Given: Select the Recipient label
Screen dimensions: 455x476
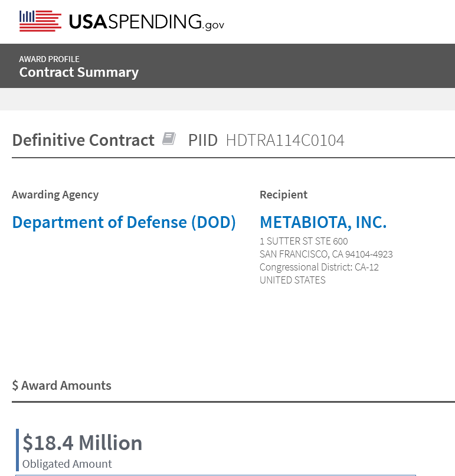Looking at the screenshot, I should [283, 195].
